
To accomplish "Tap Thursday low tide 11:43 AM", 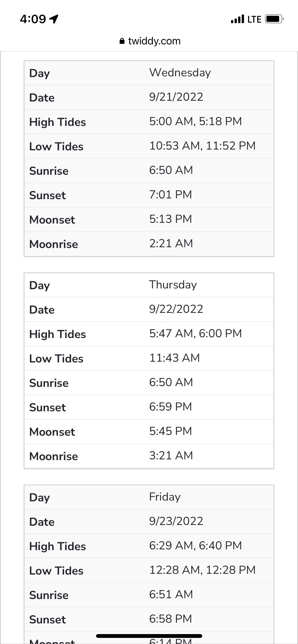I will 174,358.
